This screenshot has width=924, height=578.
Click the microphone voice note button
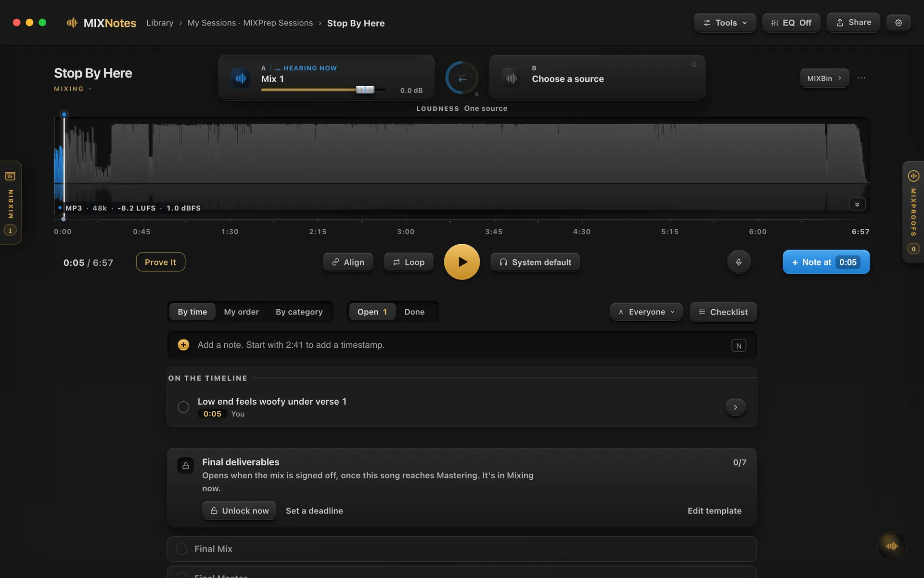[739, 262]
